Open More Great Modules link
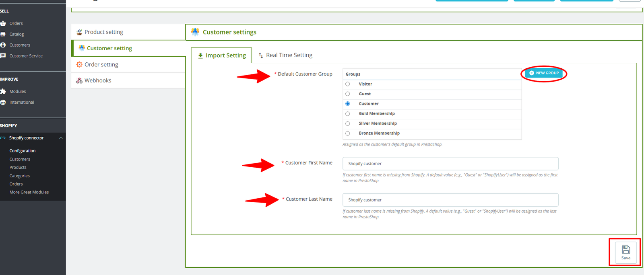This screenshot has width=644, height=275. click(x=29, y=192)
